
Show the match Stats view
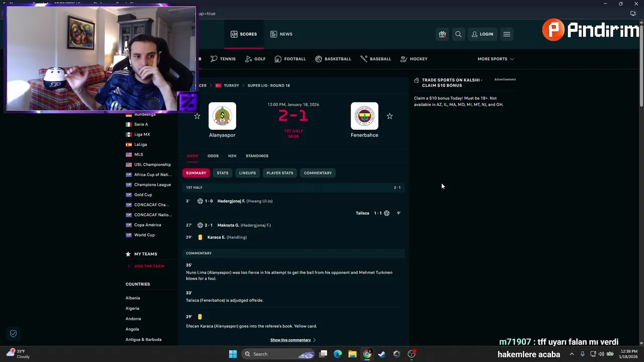222,173
